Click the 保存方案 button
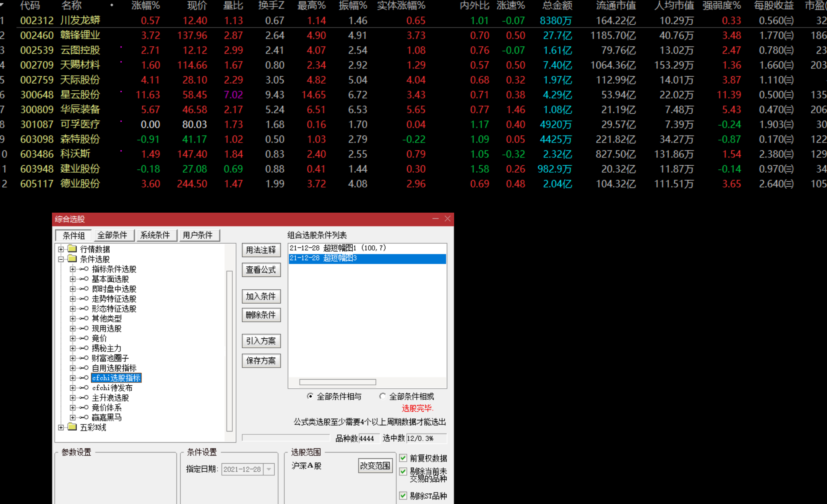Image resolution: width=827 pixels, height=504 pixels. 261,361
